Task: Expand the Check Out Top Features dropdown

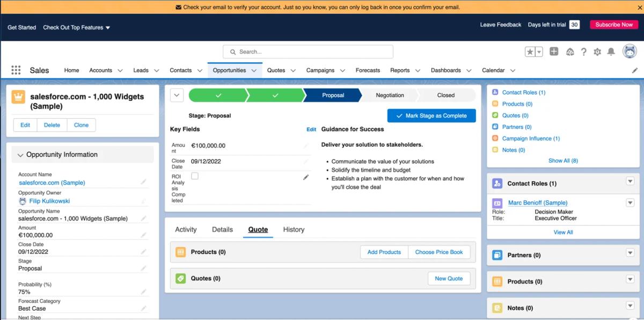Action: point(77,27)
